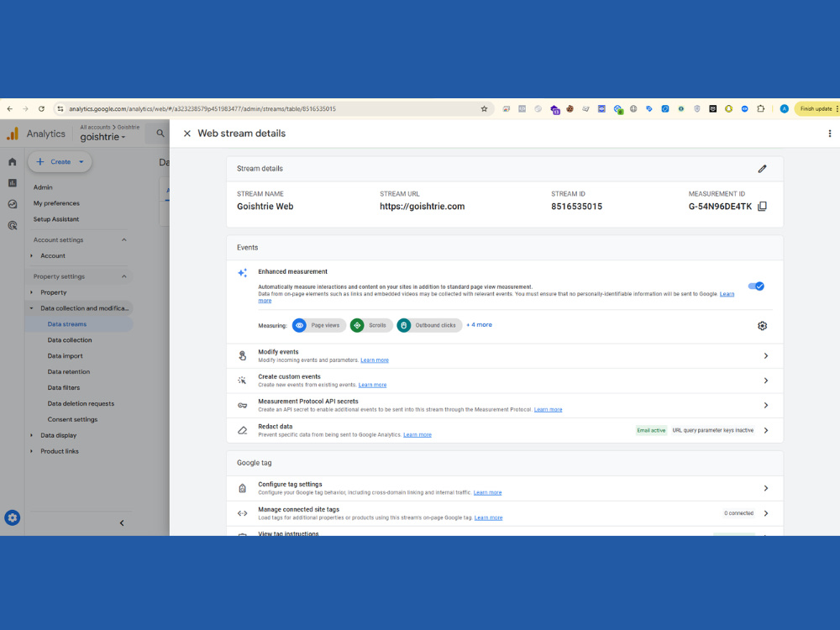Click Learn more in Configure tag settings

(x=487, y=492)
